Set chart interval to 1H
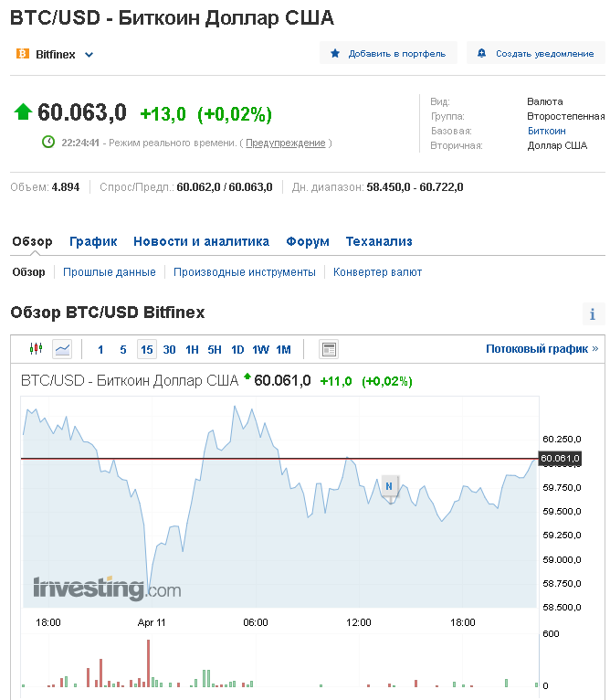The height and width of the screenshot is (700, 610). click(x=192, y=350)
